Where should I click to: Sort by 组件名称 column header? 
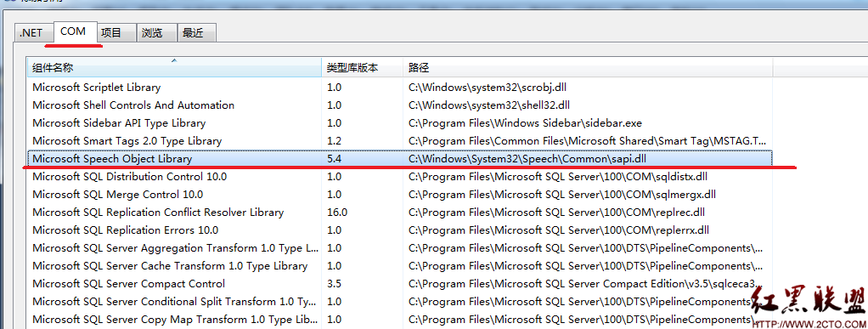coord(174,67)
